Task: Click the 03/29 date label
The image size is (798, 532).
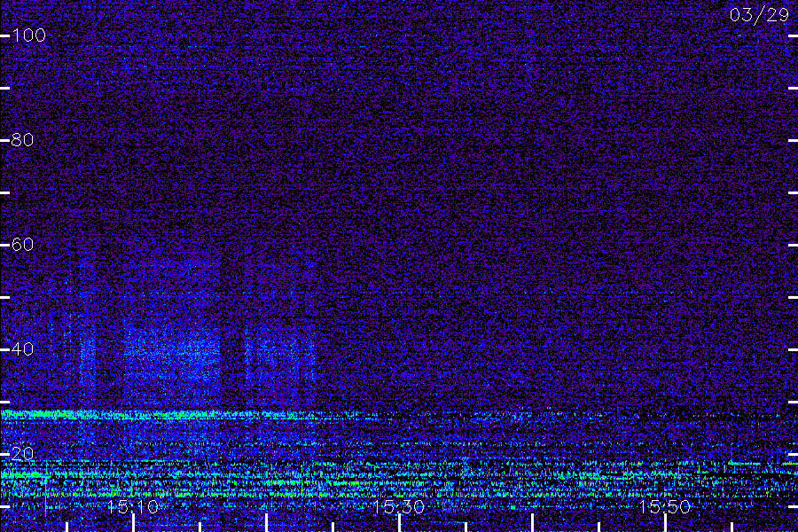Action: tap(759, 15)
